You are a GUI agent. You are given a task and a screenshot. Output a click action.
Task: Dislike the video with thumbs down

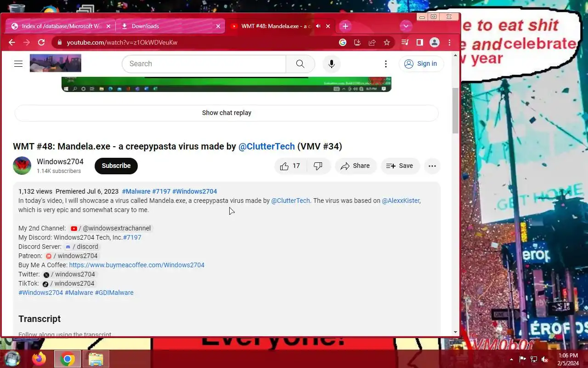click(x=318, y=166)
